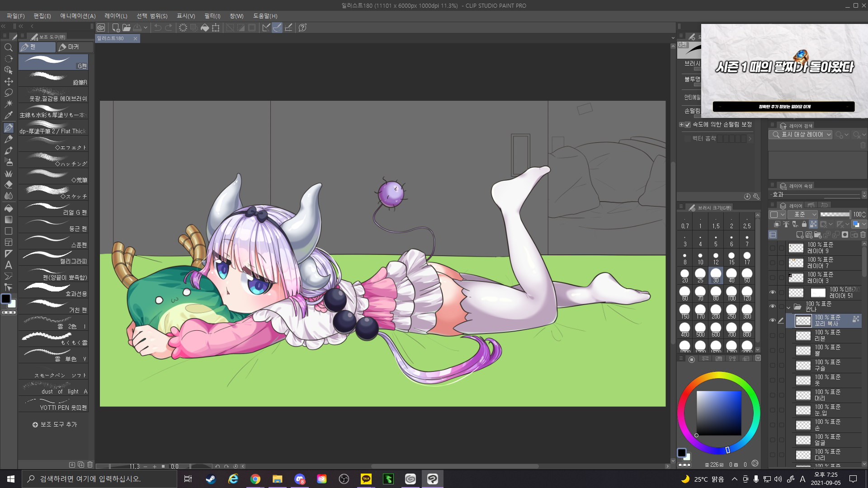Select the Move layer tool
Screen dimensions: 868x488
(x=8, y=81)
